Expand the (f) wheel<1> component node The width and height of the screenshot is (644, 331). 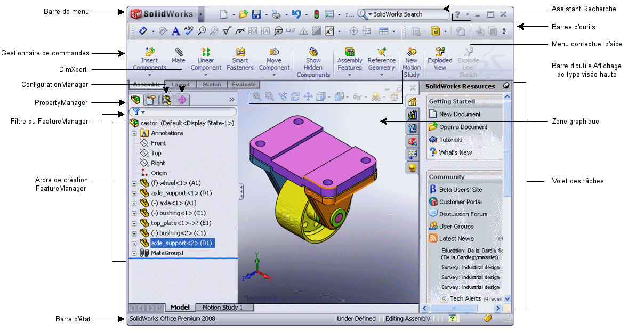tap(134, 183)
